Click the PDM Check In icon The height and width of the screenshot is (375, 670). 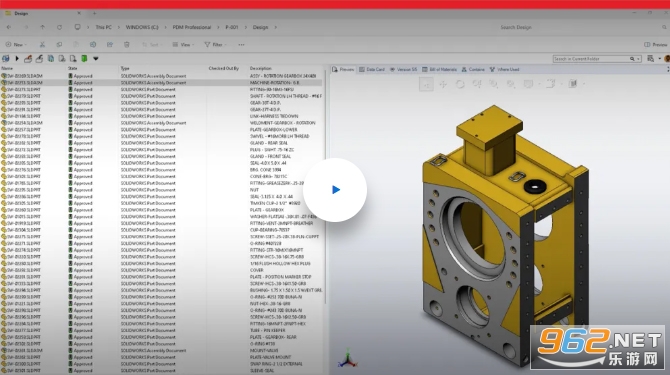[x=39, y=59]
